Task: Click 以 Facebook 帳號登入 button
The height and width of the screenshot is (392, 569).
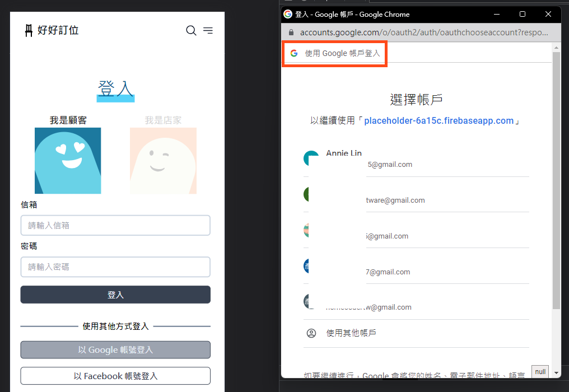Action: (115, 376)
